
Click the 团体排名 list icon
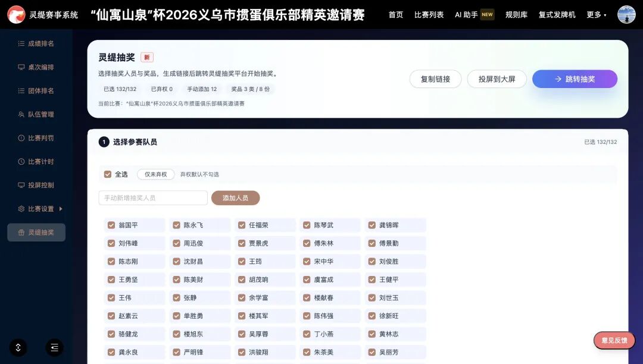click(x=21, y=91)
